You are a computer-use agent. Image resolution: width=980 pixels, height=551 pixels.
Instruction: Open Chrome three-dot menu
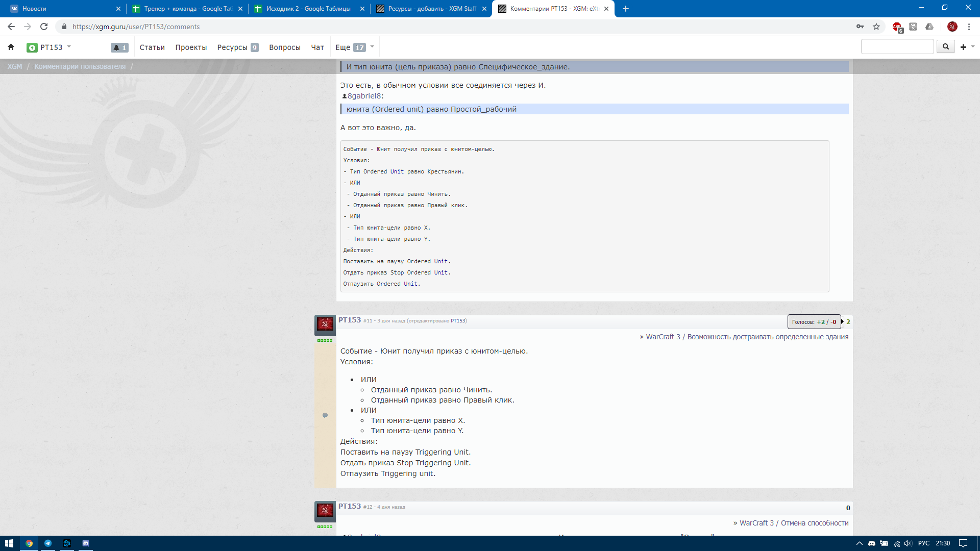[x=969, y=27]
